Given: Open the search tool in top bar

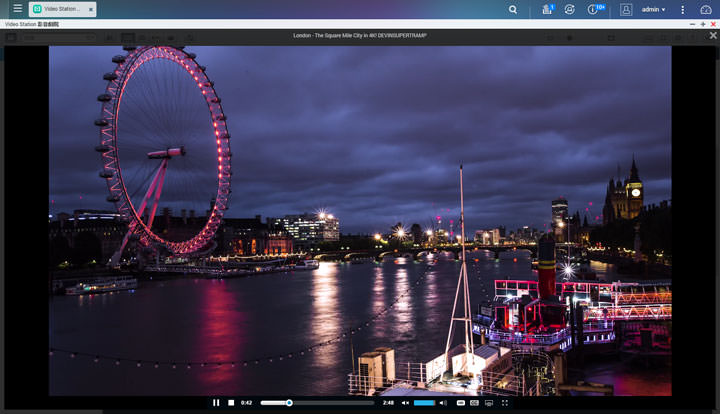Looking at the screenshot, I should [513, 9].
